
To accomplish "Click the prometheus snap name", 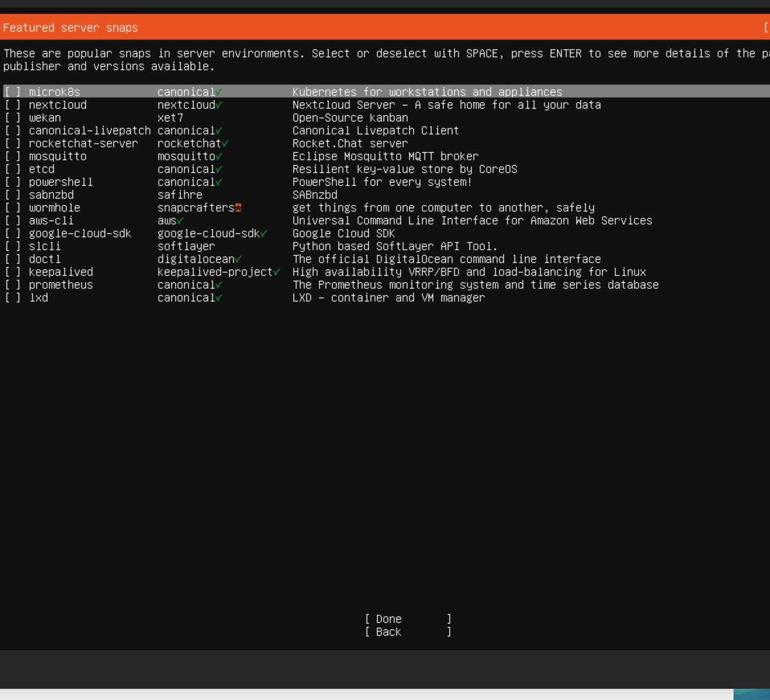I will [x=61, y=285].
